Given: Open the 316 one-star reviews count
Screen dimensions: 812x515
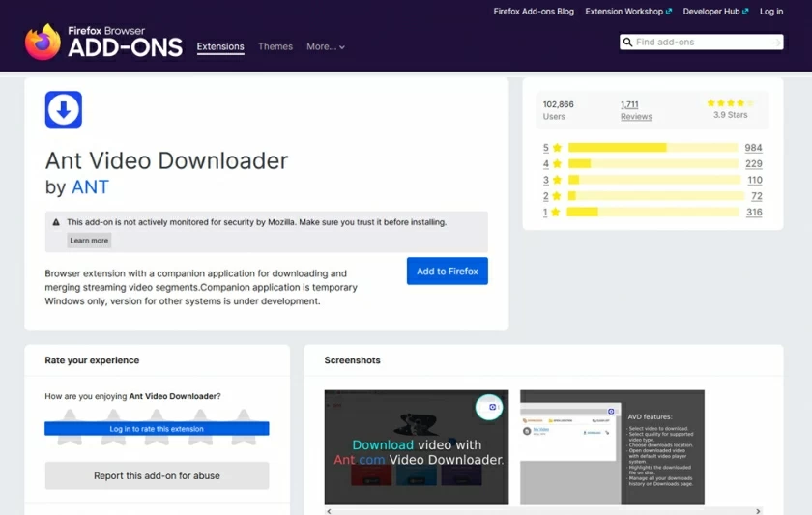Looking at the screenshot, I should [754, 212].
